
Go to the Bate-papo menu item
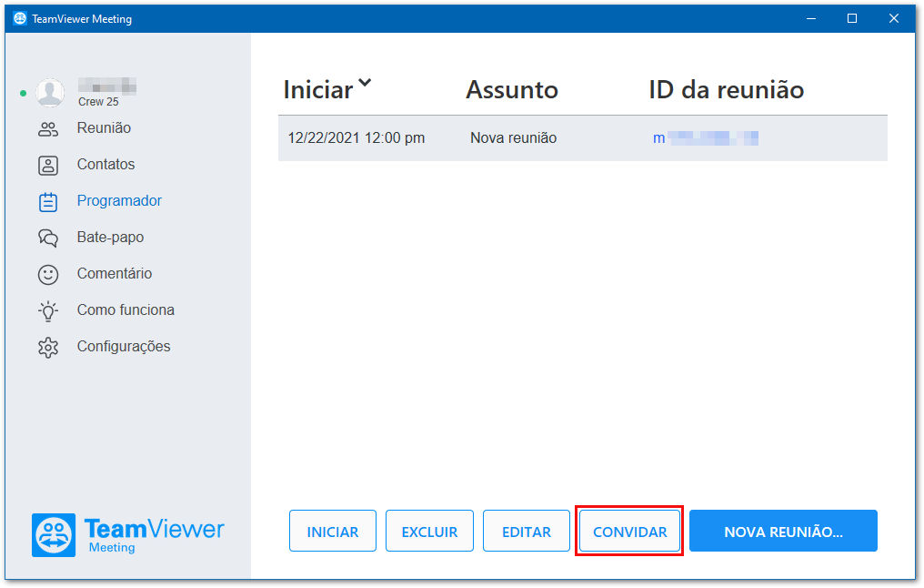110,237
